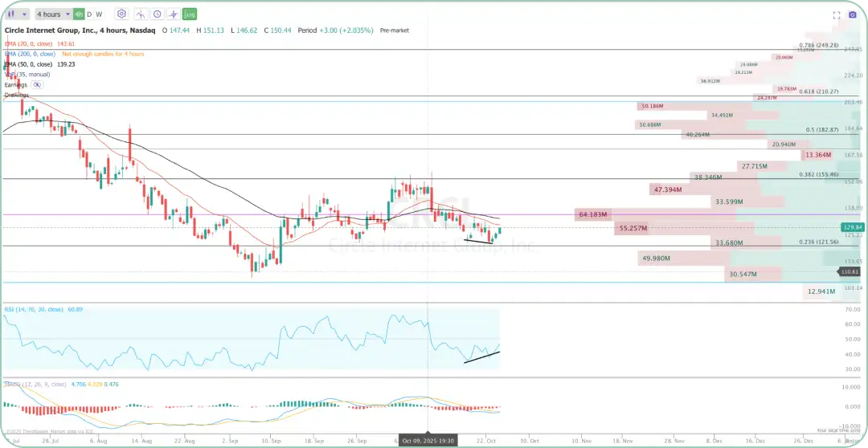
Task: Click the 110.61 price axis tag
Action: 850,271
